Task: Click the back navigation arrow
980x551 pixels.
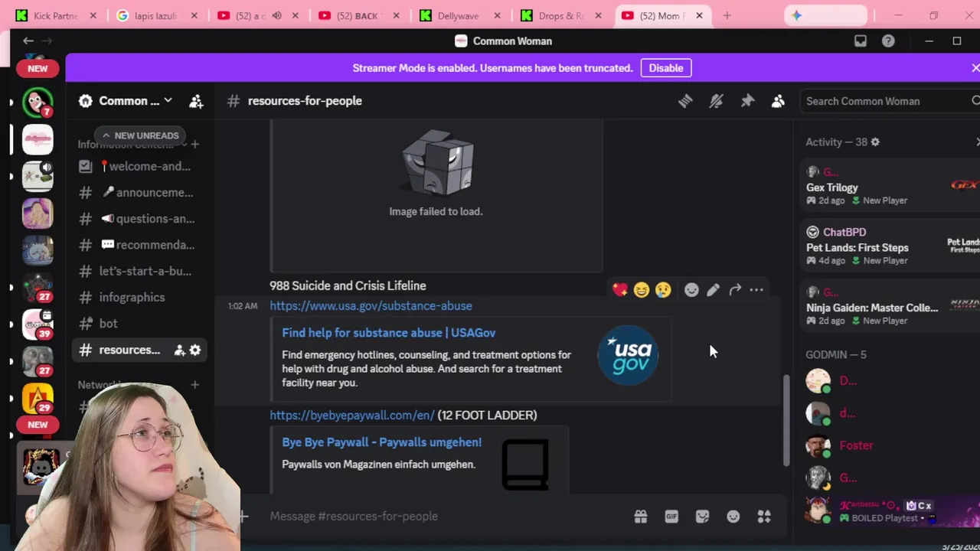Action: click(28, 41)
